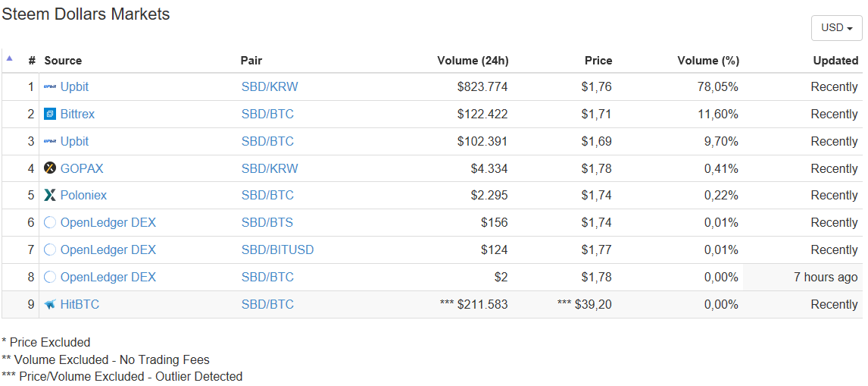This screenshot has width=868, height=386.
Task: Click the HitBTC exchange icon
Action: coord(50,304)
